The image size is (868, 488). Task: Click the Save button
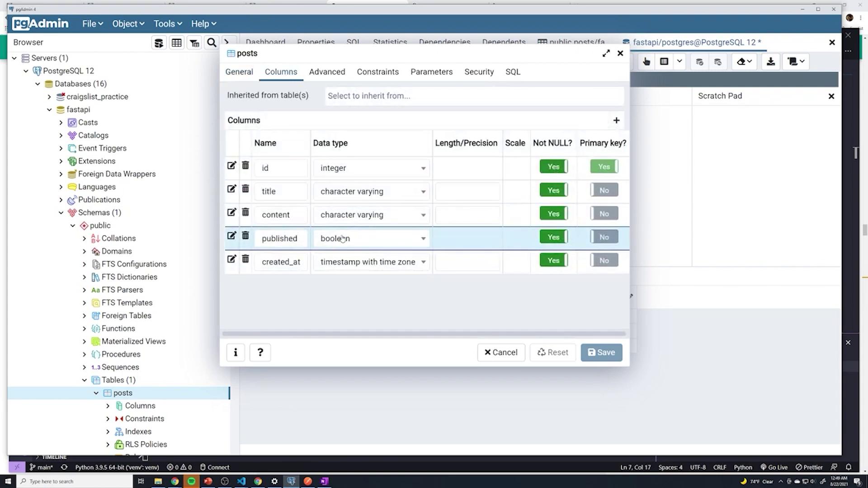pos(601,352)
